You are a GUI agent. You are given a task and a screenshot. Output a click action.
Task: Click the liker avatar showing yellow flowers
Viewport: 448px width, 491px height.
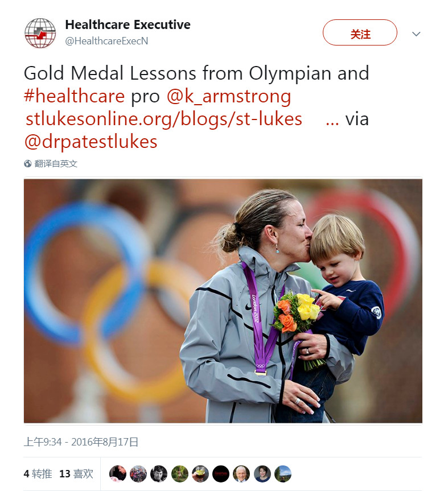click(x=200, y=473)
